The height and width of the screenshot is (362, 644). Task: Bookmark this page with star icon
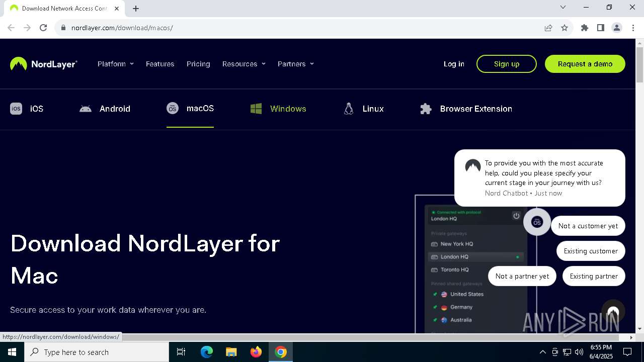565,28
